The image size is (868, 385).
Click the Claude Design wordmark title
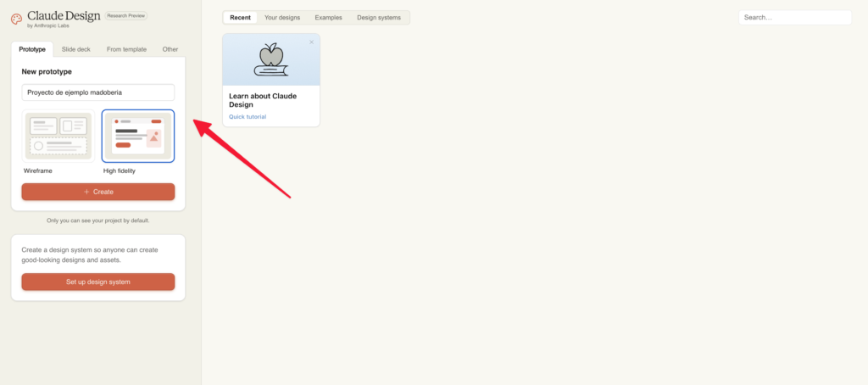(x=64, y=15)
